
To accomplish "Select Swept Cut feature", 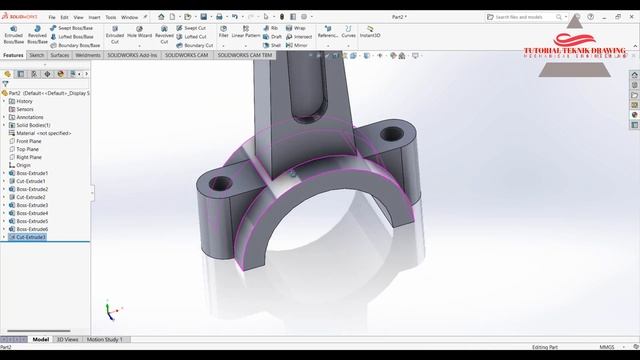I will point(191,28).
